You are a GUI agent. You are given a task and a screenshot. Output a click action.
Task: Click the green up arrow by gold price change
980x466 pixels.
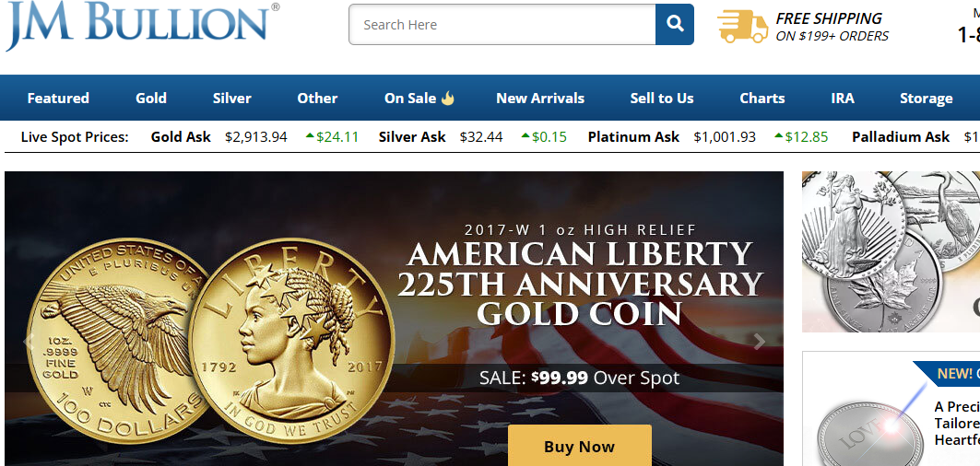(x=310, y=135)
